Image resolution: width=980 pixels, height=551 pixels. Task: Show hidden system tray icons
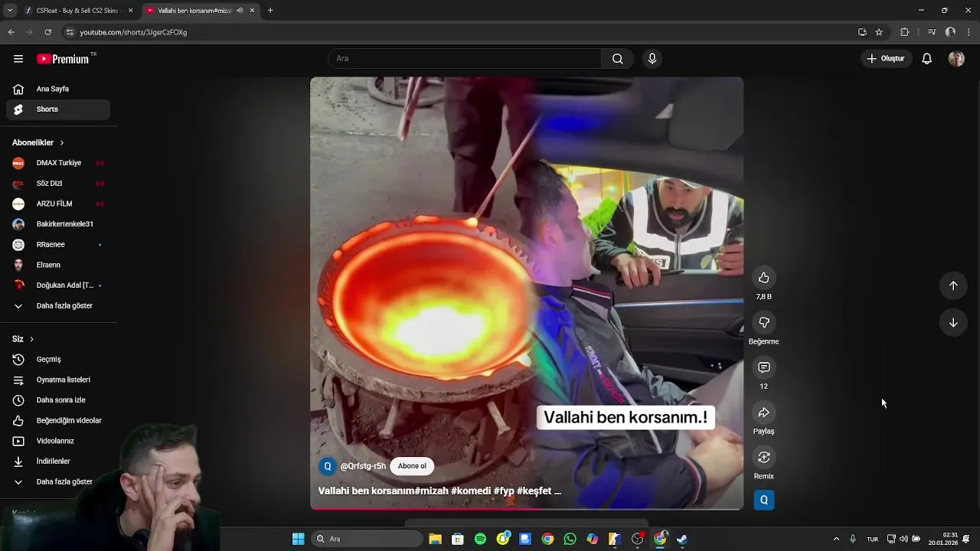(836, 539)
